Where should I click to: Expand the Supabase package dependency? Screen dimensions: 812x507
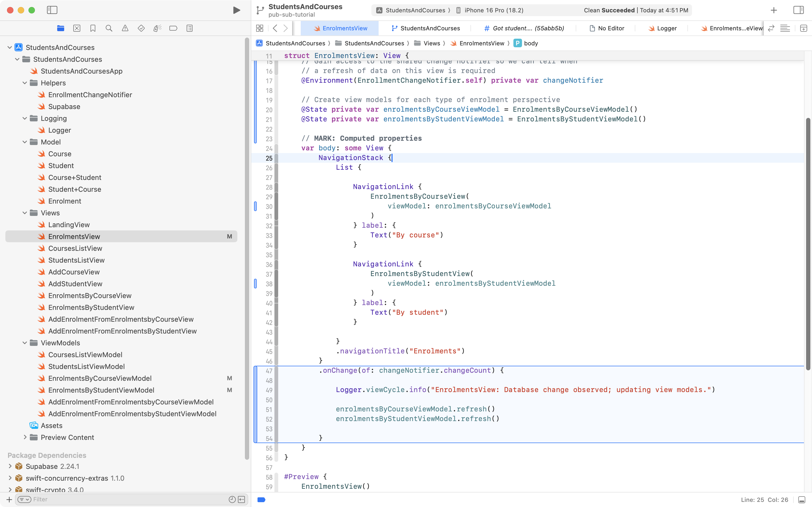point(10,466)
